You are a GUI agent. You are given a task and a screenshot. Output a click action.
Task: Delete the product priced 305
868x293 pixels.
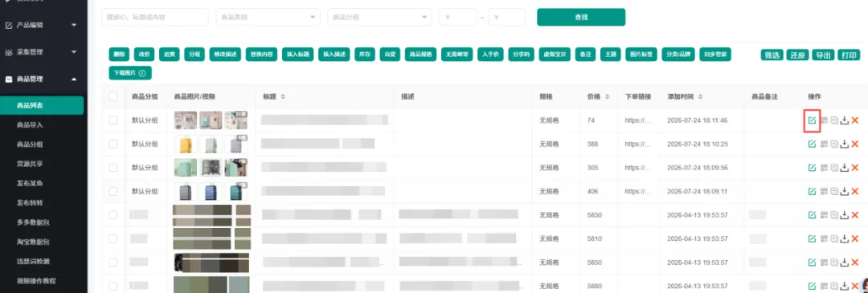point(854,168)
